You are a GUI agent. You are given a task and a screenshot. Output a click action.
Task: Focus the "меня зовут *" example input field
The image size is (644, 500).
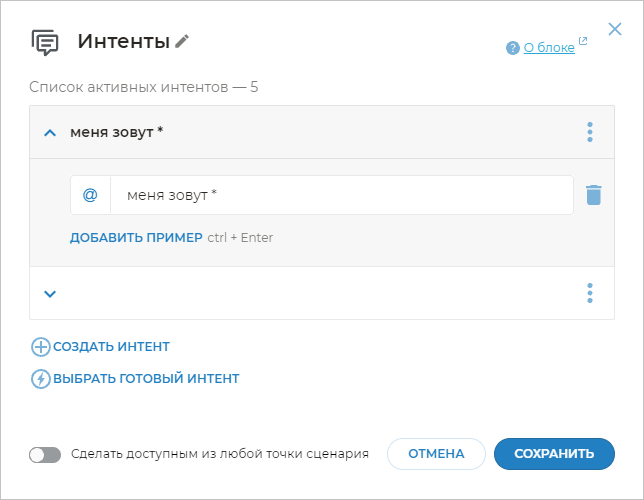click(340, 195)
